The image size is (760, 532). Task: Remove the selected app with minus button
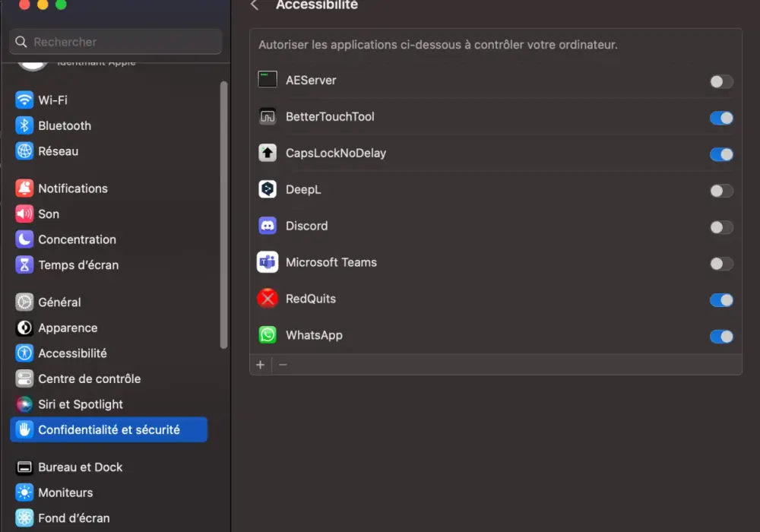click(x=283, y=364)
